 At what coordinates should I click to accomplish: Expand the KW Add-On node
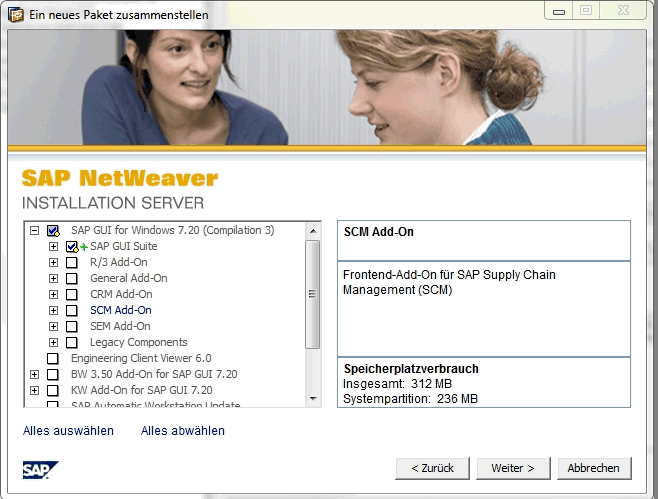click(x=34, y=390)
